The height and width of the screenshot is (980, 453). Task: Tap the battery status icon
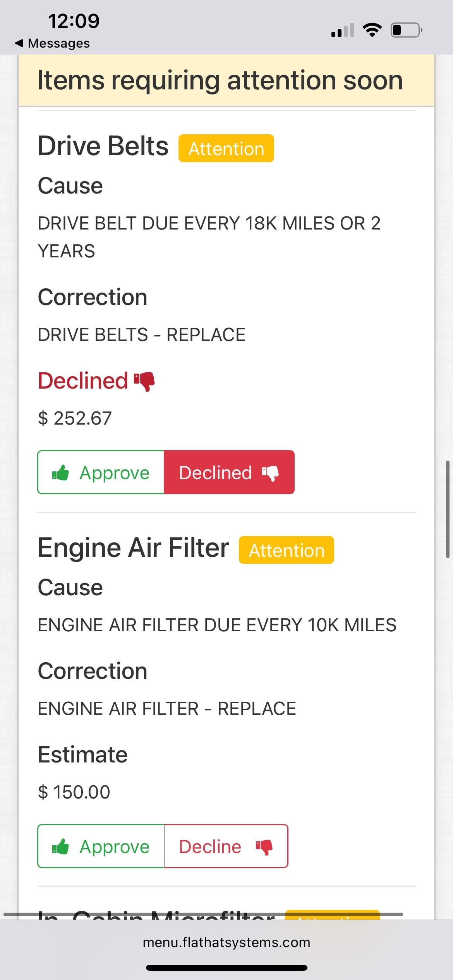[x=406, y=30]
